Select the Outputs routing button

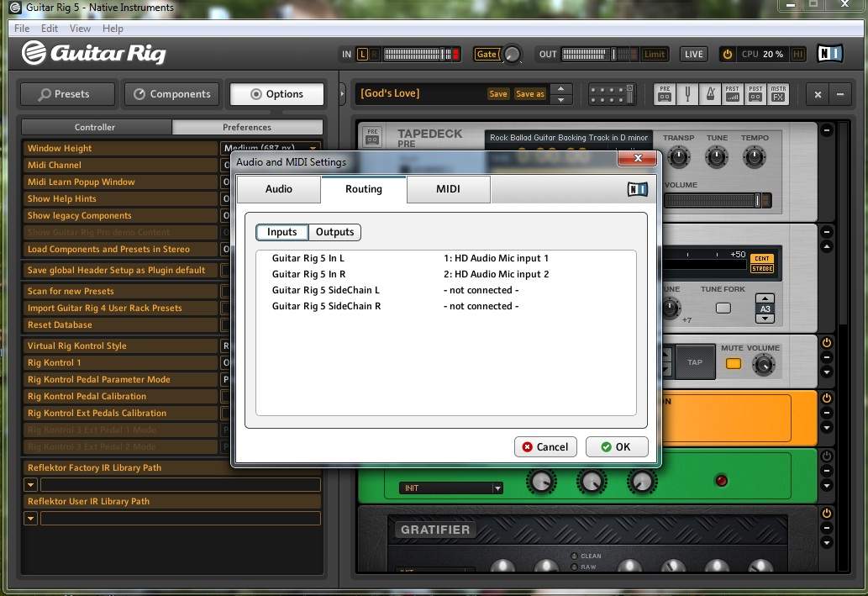(x=334, y=233)
